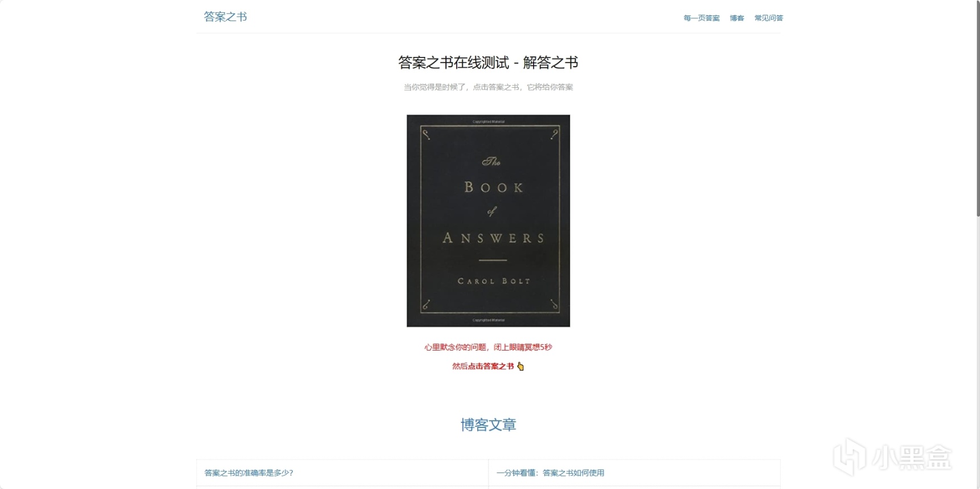980x489 pixels.
Task: Click the 小黑盒 watermark logo icon
Action: tap(850, 457)
